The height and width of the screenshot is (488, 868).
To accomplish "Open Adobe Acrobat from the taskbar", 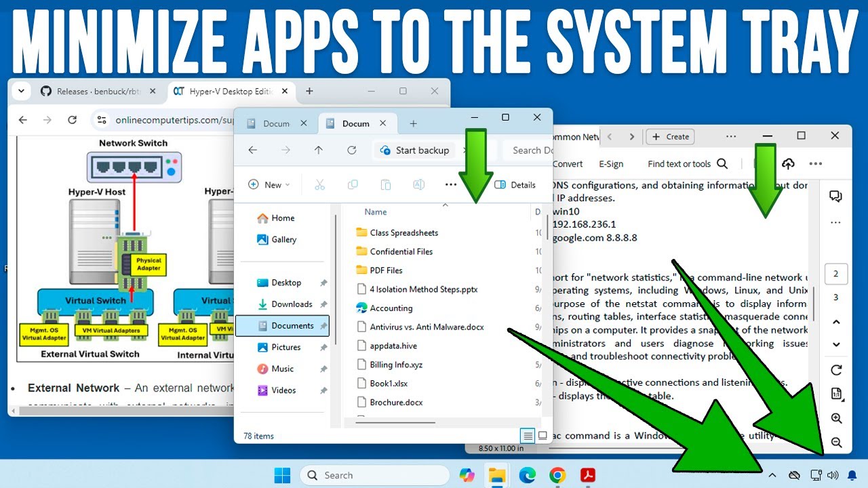I will pos(587,475).
